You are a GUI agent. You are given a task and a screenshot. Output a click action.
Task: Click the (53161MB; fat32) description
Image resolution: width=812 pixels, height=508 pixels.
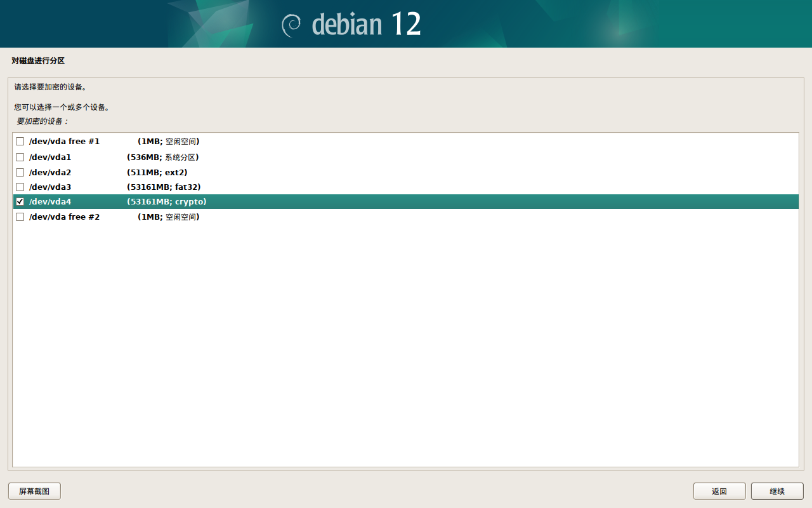point(164,187)
